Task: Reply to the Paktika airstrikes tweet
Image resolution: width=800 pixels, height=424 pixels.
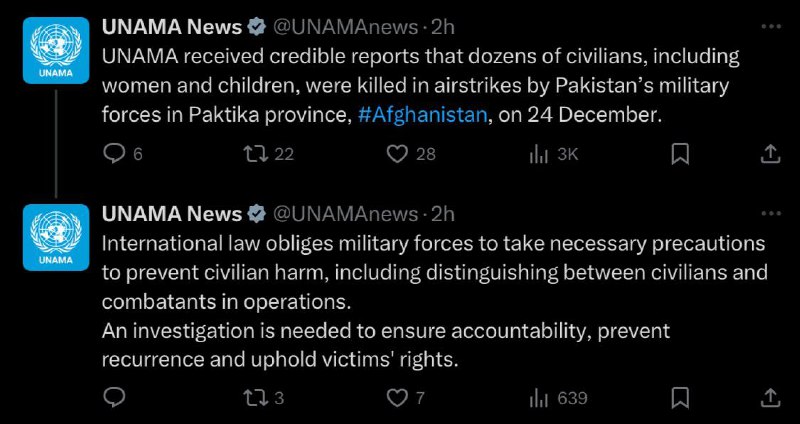Action: click(114, 154)
